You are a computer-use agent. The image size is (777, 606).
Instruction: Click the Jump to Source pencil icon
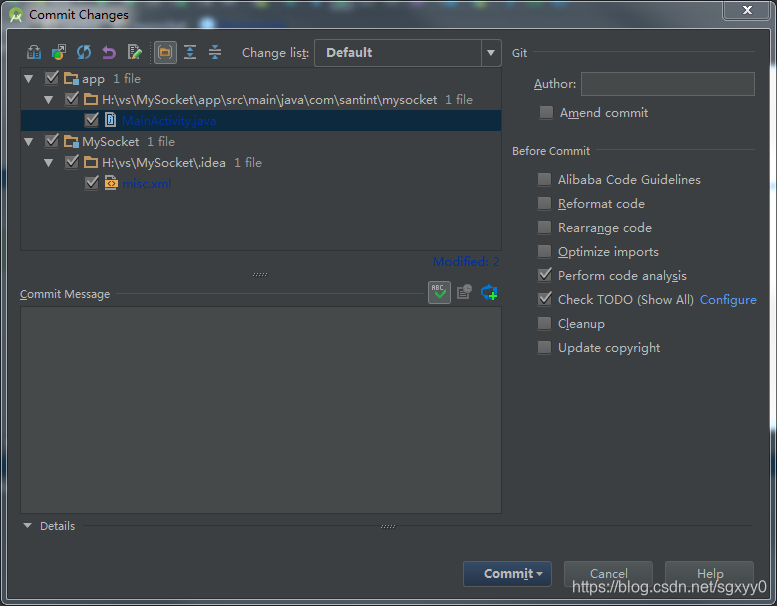point(134,52)
